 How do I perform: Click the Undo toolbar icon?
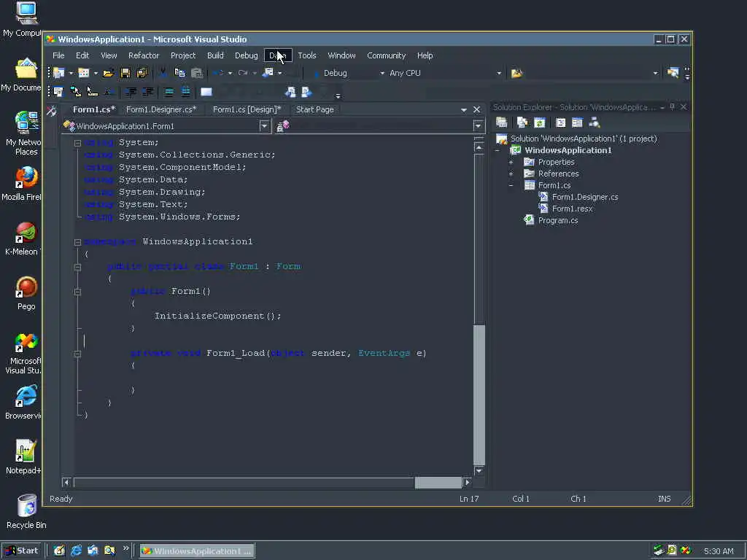(x=218, y=73)
